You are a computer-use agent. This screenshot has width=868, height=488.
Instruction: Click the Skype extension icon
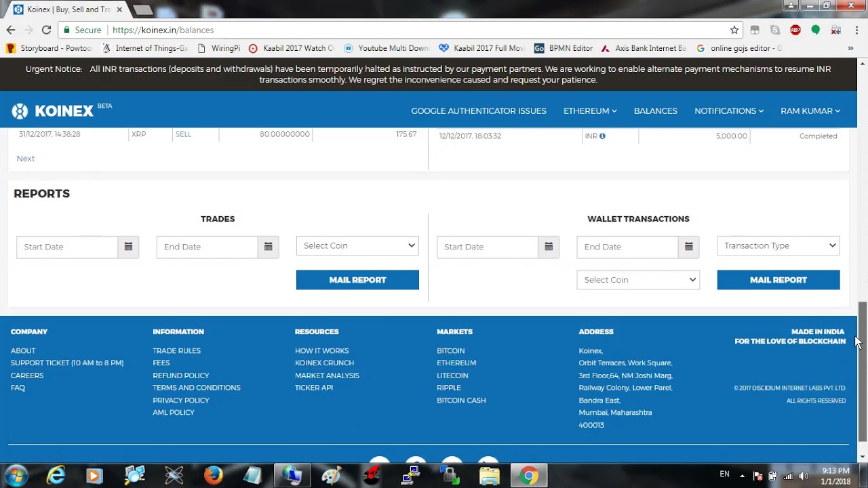[775, 30]
